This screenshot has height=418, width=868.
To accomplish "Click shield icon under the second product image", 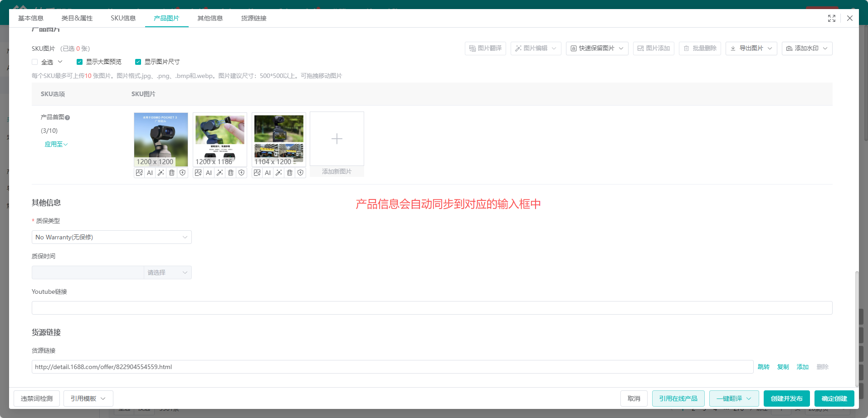I will 242,173.
